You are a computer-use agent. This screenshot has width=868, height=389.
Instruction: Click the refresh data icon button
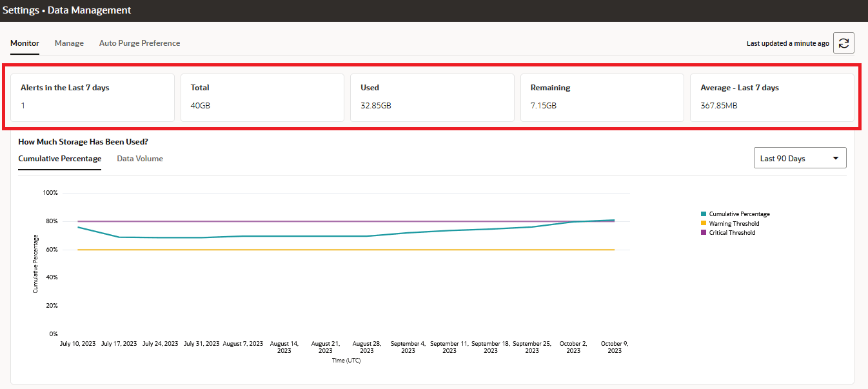(x=843, y=43)
